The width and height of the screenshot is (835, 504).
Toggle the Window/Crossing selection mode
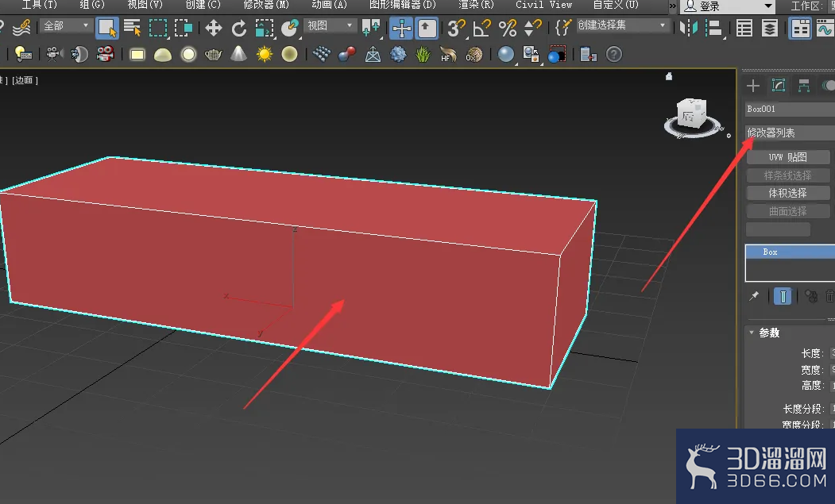click(x=184, y=28)
